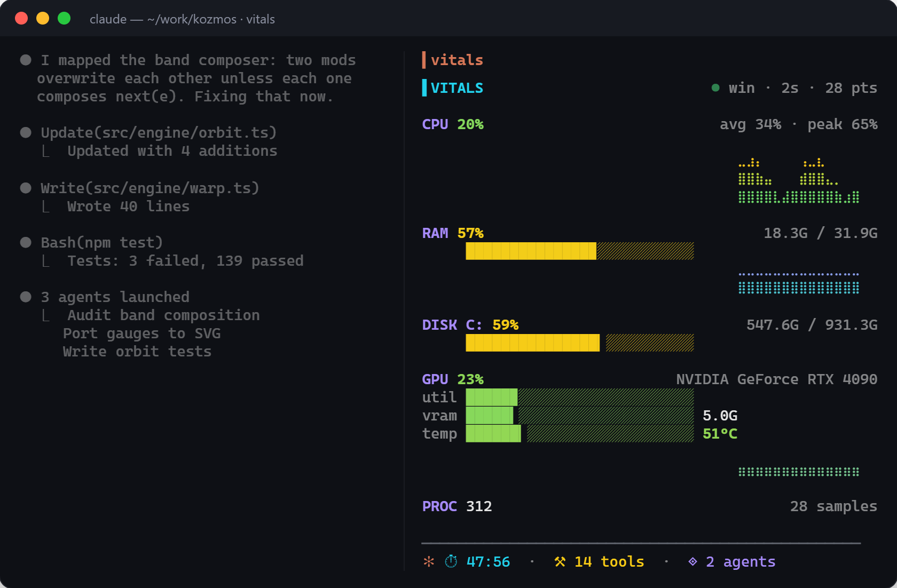Click 'temp' GPU row label

[x=439, y=433]
